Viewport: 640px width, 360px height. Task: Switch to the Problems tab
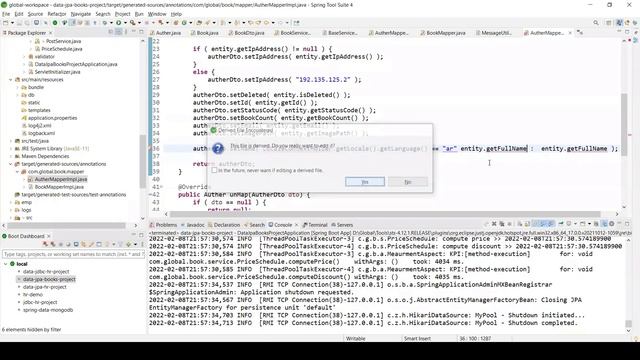tap(163, 225)
